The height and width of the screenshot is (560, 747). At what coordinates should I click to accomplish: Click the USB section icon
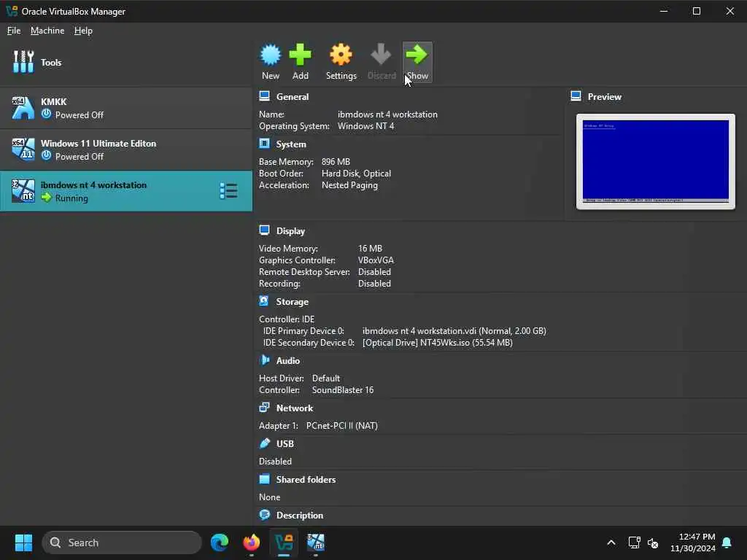[264, 443]
